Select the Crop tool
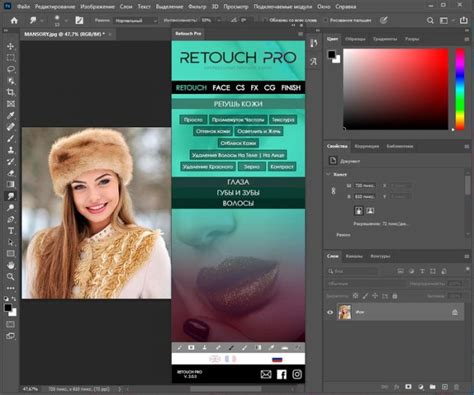Viewport: 474px width, 395px height. (x=11, y=92)
